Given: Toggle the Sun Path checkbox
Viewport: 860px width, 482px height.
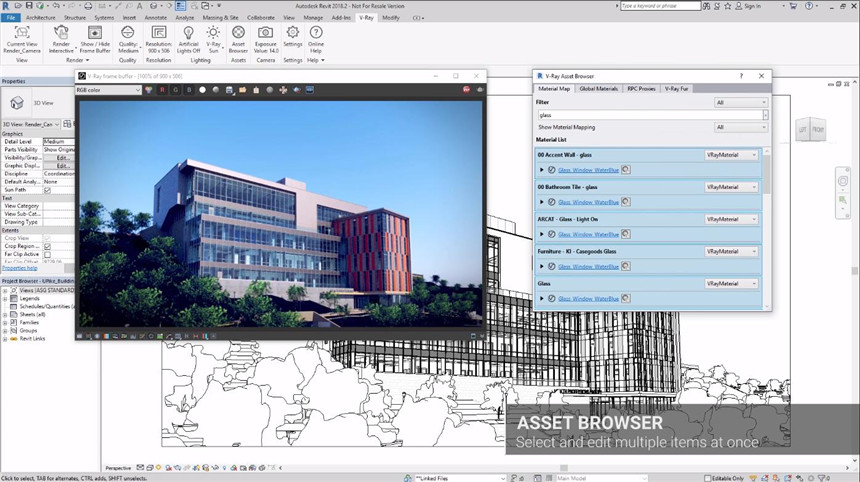Looking at the screenshot, I should click(47, 189).
